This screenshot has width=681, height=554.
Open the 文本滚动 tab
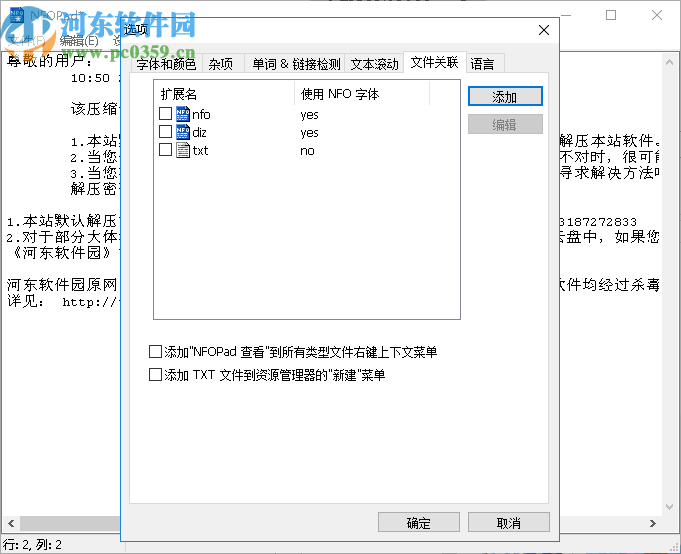pyautogui.click(x=374, y=64)
